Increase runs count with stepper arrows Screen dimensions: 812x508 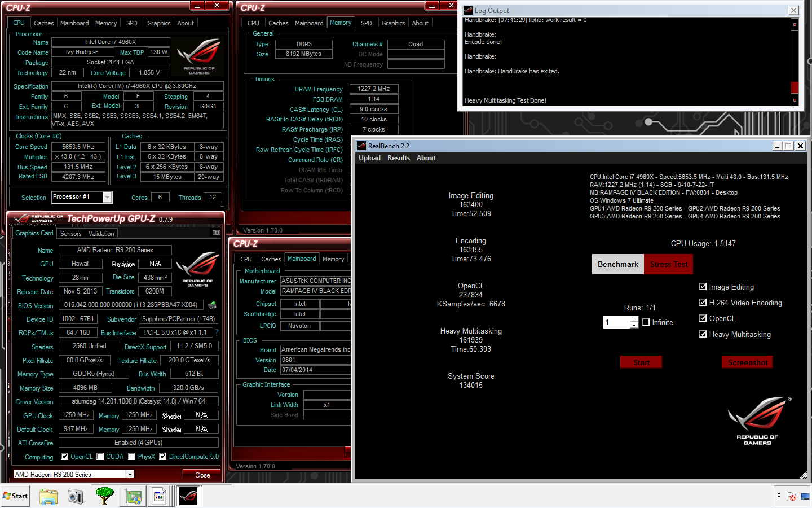[634, 319]
